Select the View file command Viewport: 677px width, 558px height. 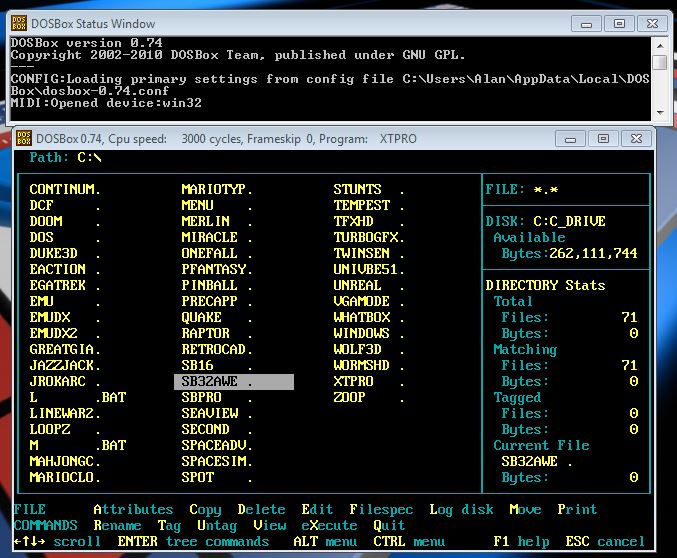click(x=269, y=525)
